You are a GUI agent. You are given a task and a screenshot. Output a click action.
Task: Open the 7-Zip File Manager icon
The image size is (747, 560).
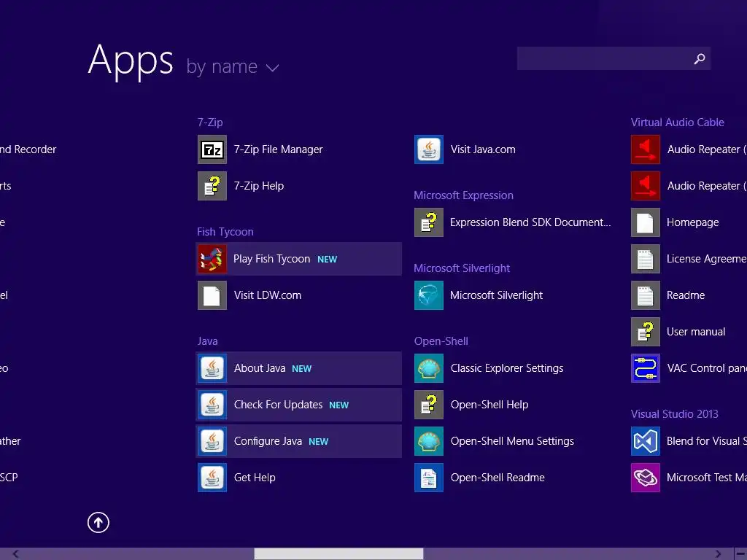pyautogui.click(x=212, y=149)
